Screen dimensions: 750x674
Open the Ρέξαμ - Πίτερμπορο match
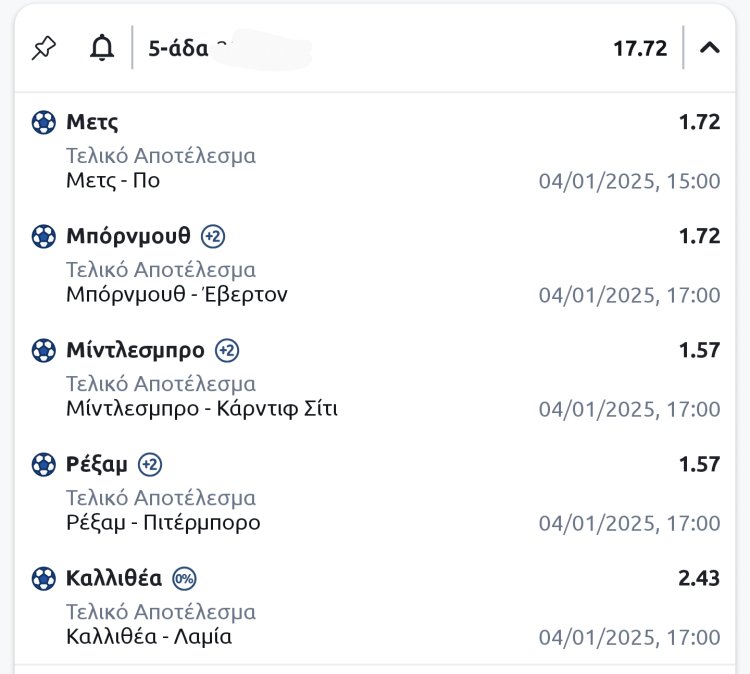tap(163, 523)
